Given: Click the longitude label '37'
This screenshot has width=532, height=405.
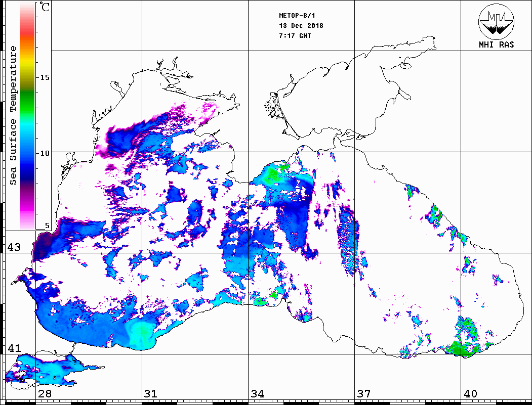Looking at the screenshot, I should (x=364, y=394).
